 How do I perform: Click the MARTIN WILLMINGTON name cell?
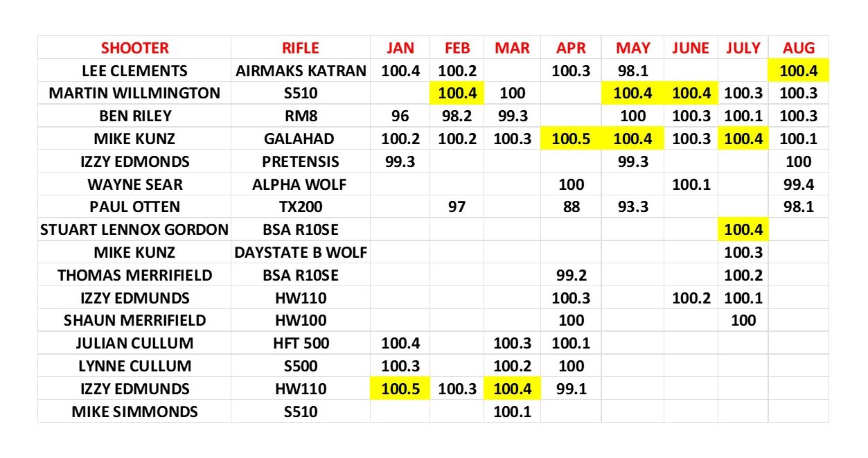click(x=134, y=94)
